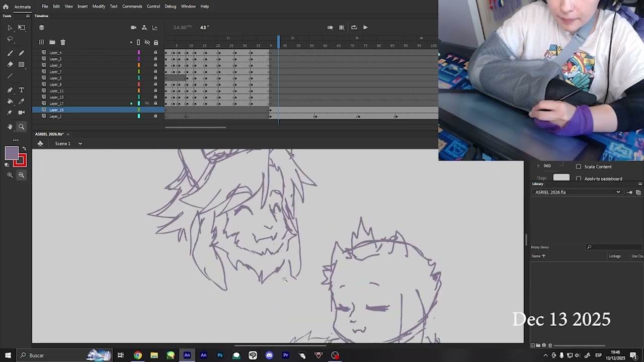644x362 pixels.
Task: Show hidden Layer_17 via eye icon
Action: click(x=147, y=104)
